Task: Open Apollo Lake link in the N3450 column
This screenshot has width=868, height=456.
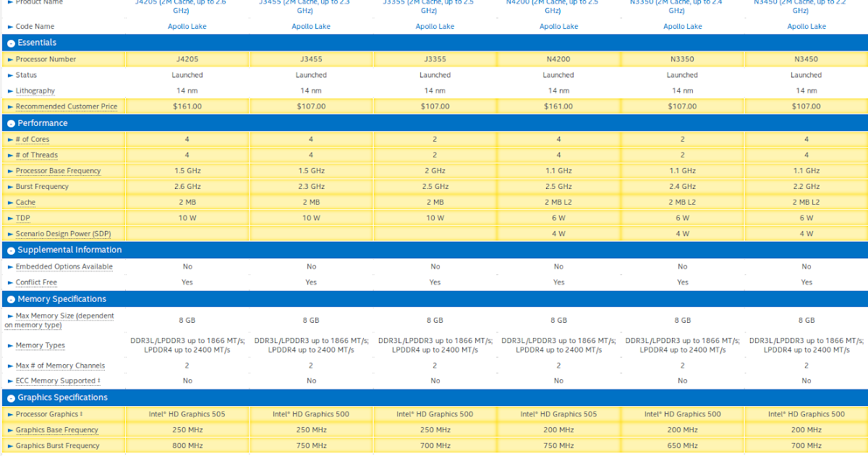Action: coord(807,27)
